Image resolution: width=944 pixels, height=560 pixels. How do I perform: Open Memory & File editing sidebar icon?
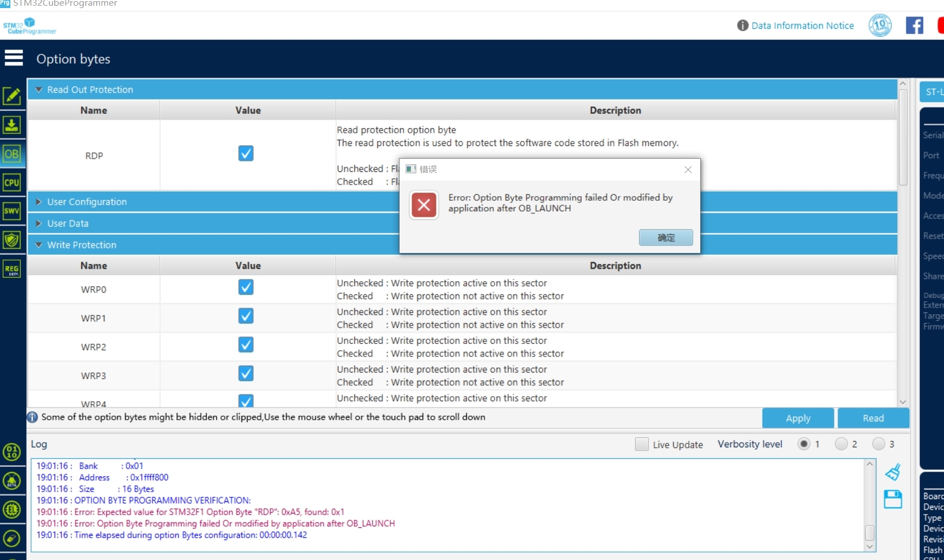coord(12,96)
